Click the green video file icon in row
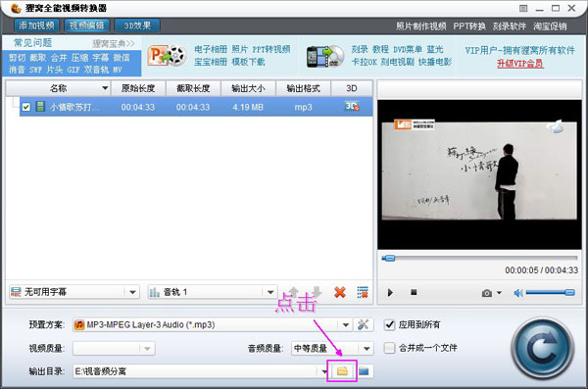 (40, 107)
